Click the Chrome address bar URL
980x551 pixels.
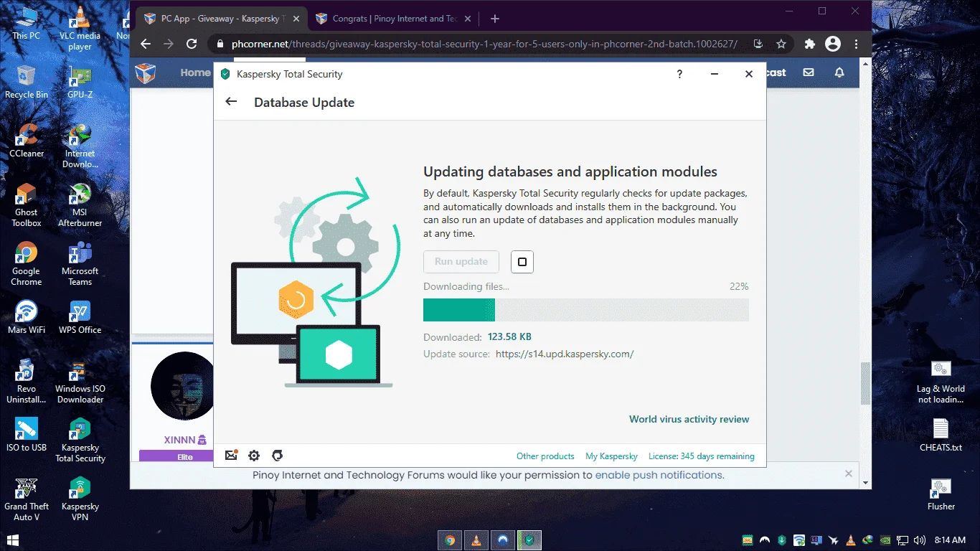484,44
